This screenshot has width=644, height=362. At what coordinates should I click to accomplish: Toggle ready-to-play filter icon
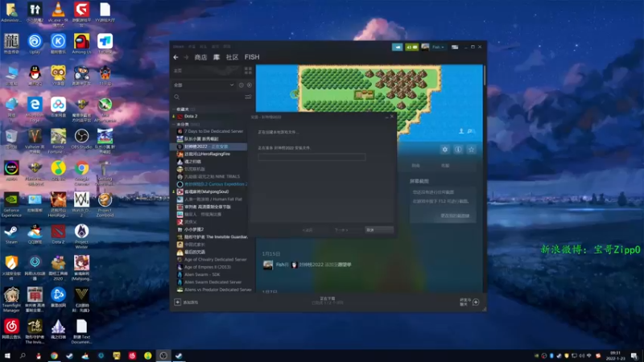click(250, 85)
